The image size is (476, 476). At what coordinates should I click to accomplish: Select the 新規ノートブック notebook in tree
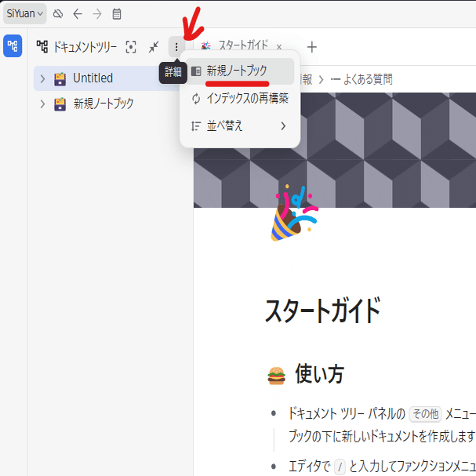click(x=106, y=104)
